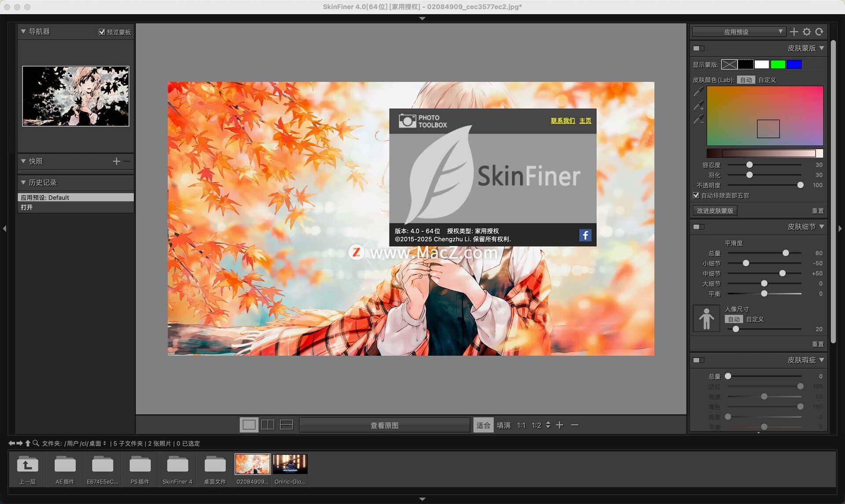Select history entry 打开
This screenshot has height=504, width=845.
tap(76, 207)
